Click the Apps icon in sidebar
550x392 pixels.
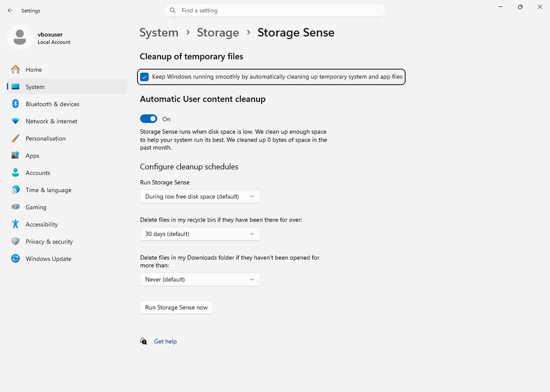click(x=15, y=155)
